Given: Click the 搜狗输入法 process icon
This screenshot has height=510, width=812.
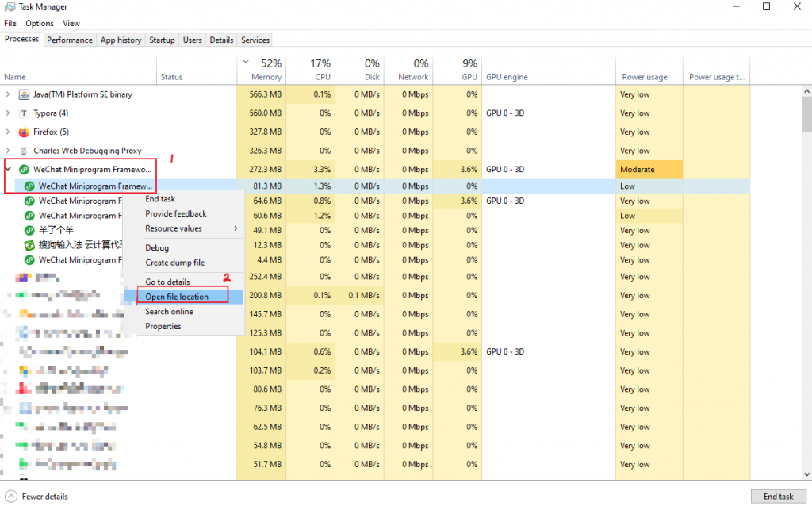Looking at the screenshot, I should click(29, 245).
